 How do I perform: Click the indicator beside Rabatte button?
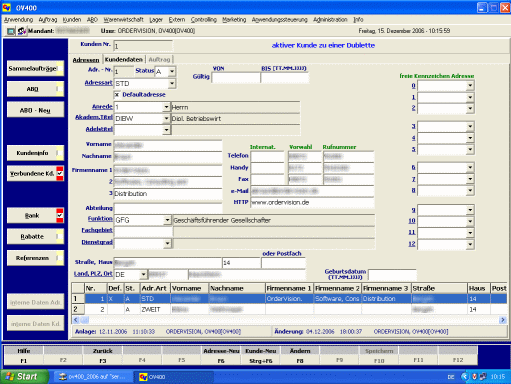[60, 236]
